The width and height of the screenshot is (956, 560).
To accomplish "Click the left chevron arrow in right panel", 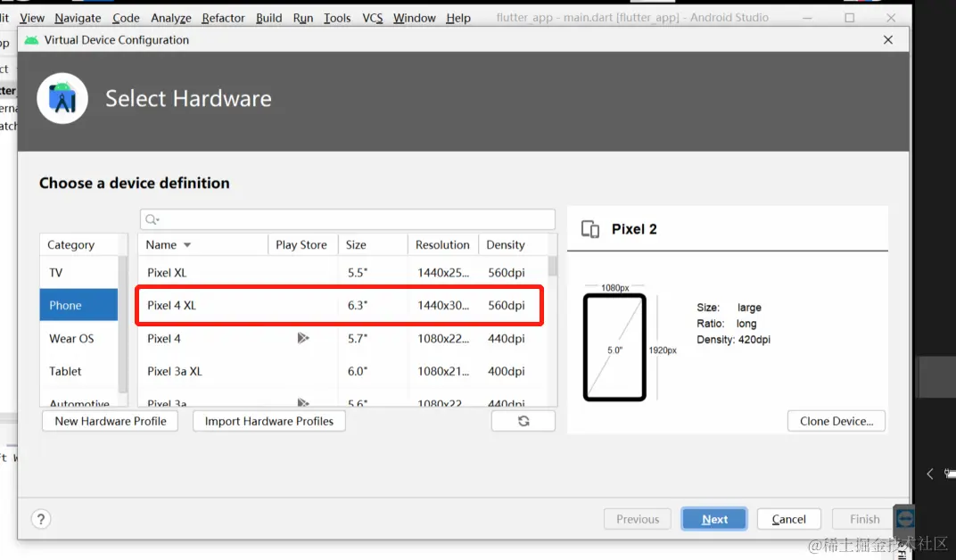I will click(930, 474).
